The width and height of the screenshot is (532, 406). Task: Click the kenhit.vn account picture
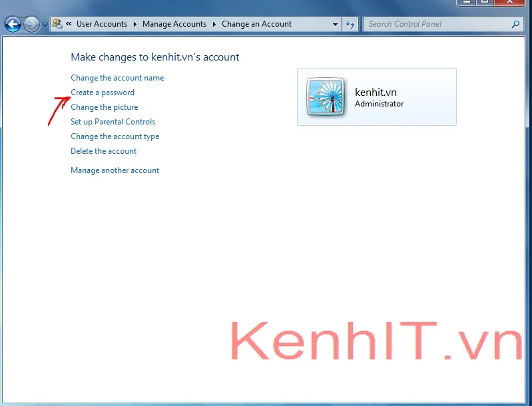coord(326,97)
